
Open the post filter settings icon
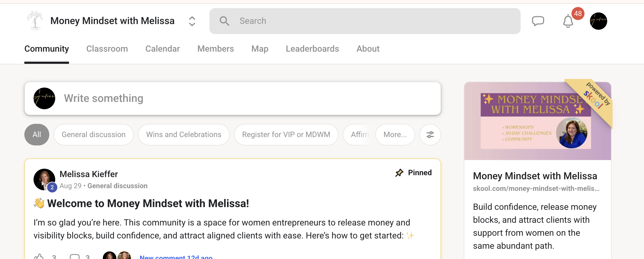(430, 135)
